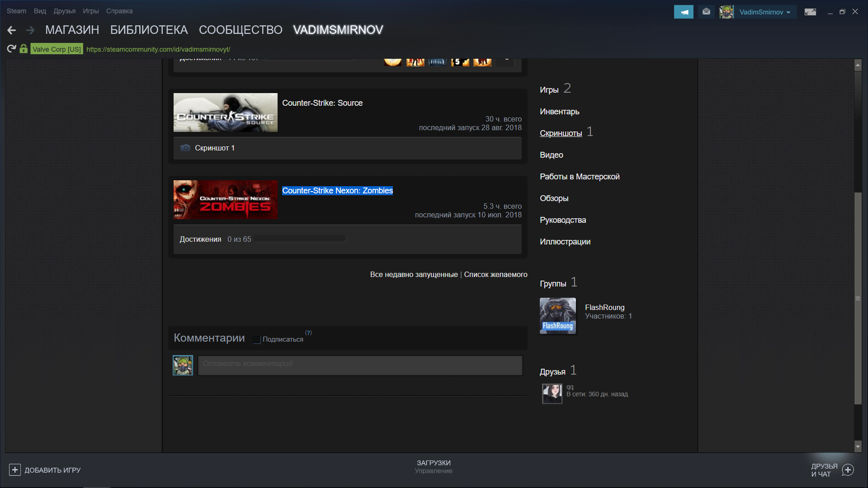This screenshot has height=488, width=868.
Task: Open the announcements megaphone icon
Action: coord(684,12)
